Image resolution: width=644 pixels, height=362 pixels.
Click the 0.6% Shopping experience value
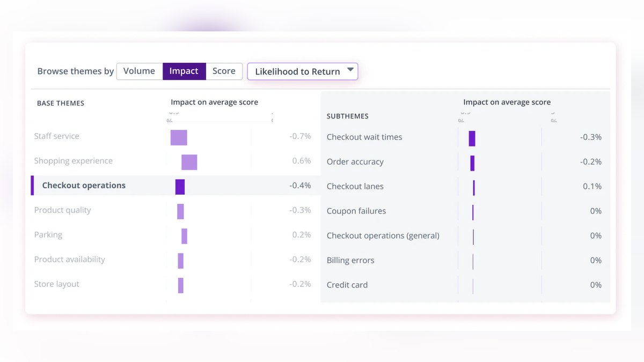302,161
